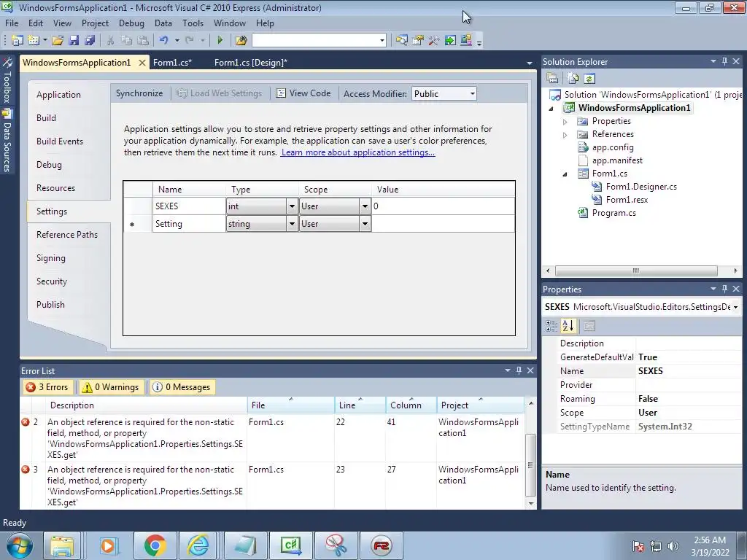747x560 pixels.
Task: Click the Save floppy disk icon
Action: (x=74, y=41)
